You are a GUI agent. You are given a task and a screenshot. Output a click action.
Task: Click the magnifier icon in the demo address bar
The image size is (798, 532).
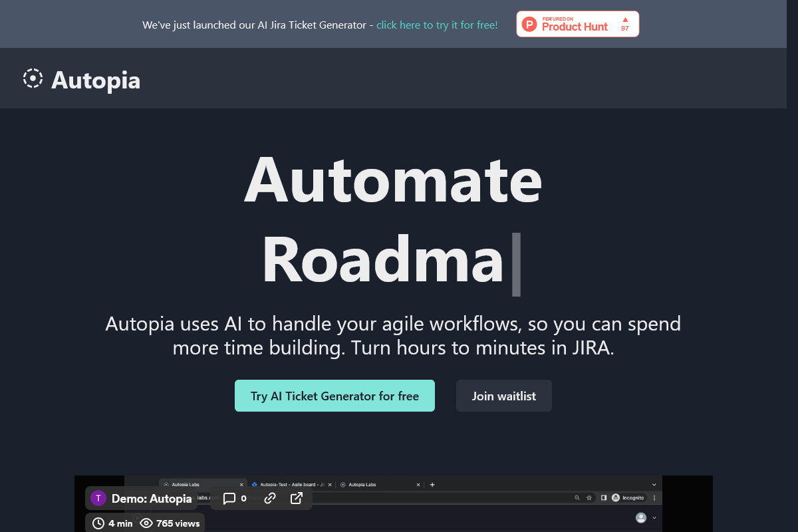577,497
